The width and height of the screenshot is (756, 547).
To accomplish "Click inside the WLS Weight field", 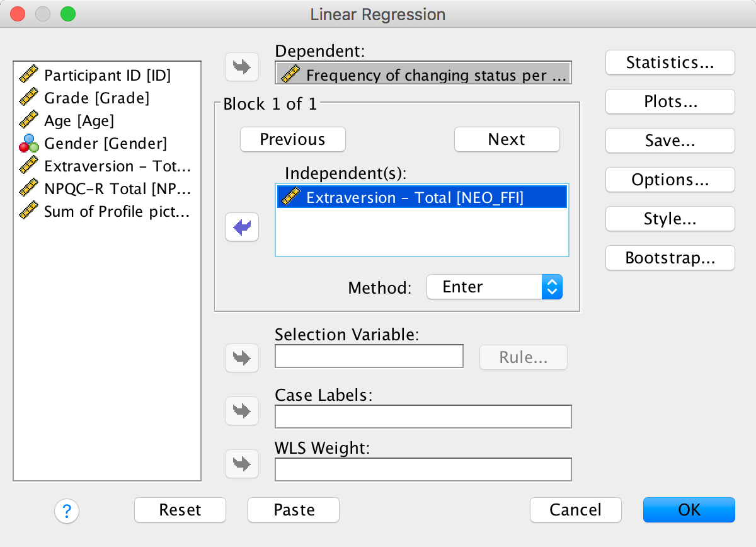I will [x=423, y=469].
